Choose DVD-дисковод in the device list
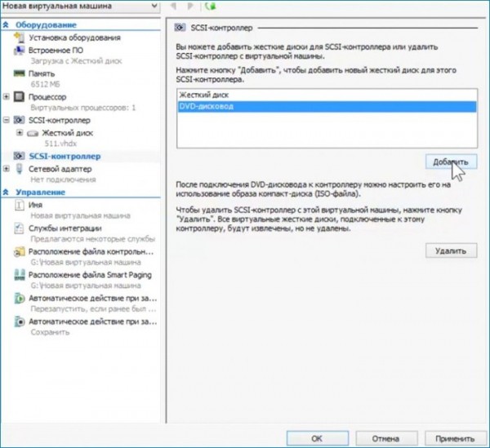 coord(327,106)
